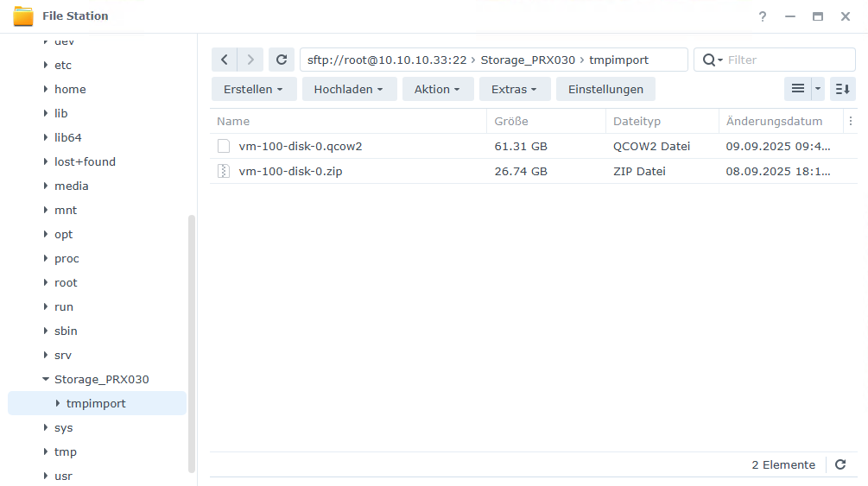Image resolution: width=868 pixels, height=486 pixels.
Task: Open the column options three-dot menu
Action: pos(850,122)
